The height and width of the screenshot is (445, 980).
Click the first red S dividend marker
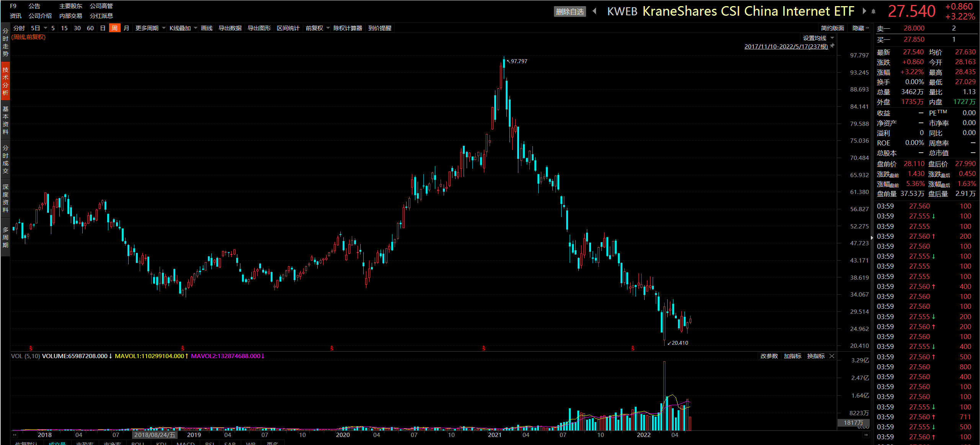(31, 348)
